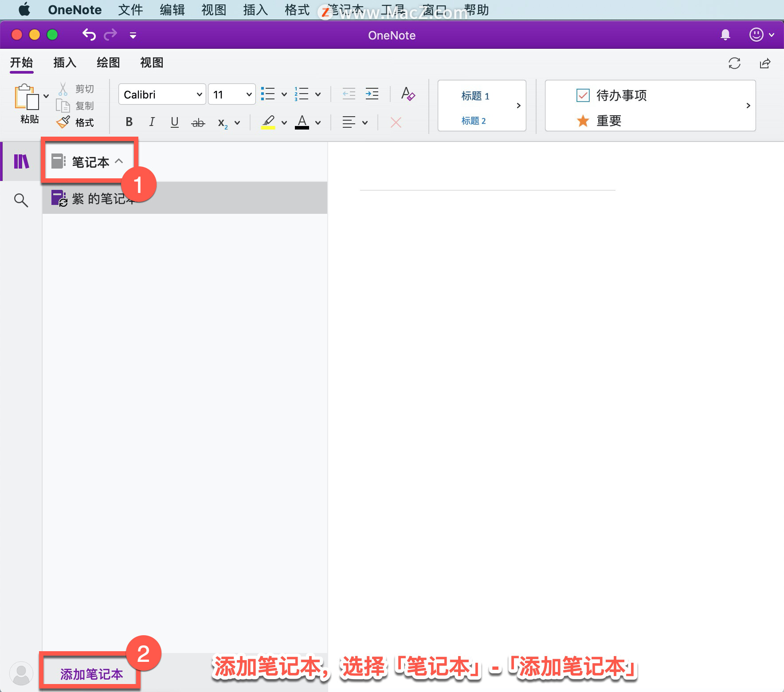Open the font size 11 combo box
The height and width of the screenshot is (692, 784).
point(232,94)
